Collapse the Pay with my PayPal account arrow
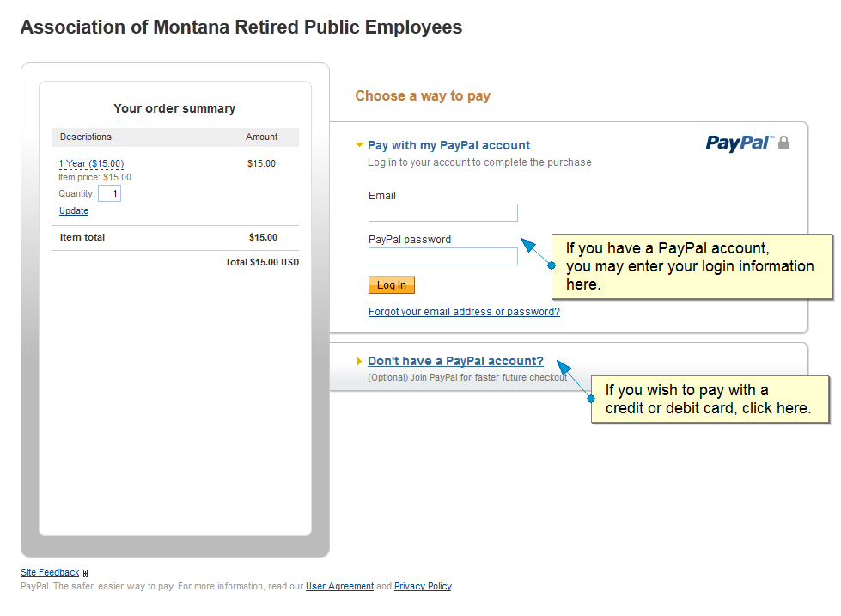 [359, 145]
